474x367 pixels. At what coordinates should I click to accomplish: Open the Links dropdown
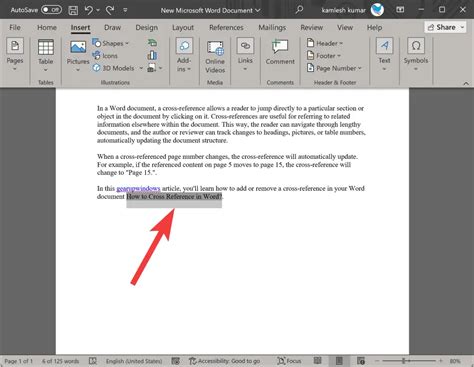(x=245, y=55)
